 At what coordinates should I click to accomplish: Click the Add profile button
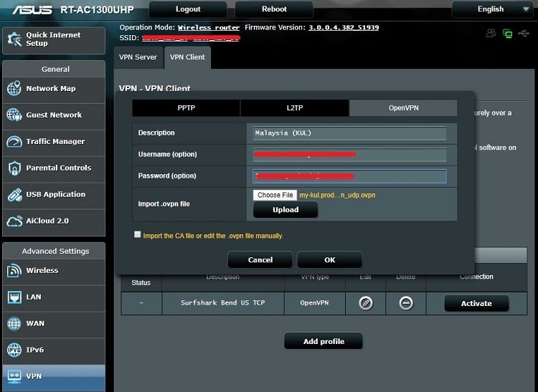324,341
